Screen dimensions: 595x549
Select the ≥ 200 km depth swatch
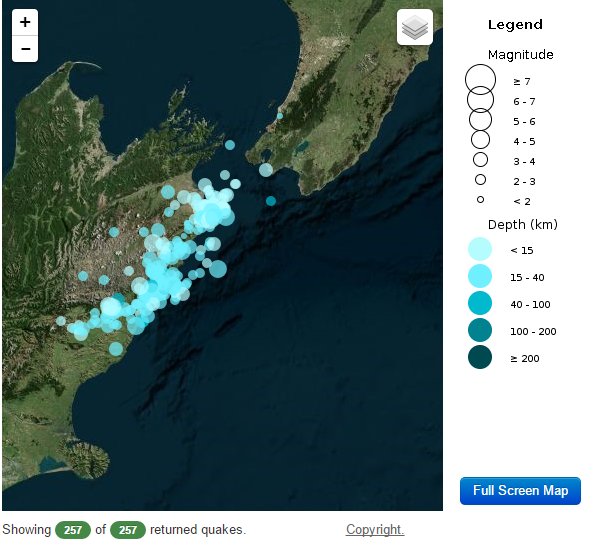pos(480,357)
